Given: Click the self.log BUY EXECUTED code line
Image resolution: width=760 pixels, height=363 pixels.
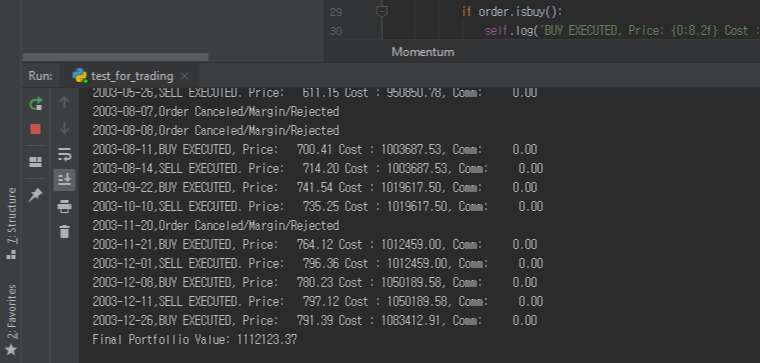Looking at the screenshot, I should click(622, 31).
